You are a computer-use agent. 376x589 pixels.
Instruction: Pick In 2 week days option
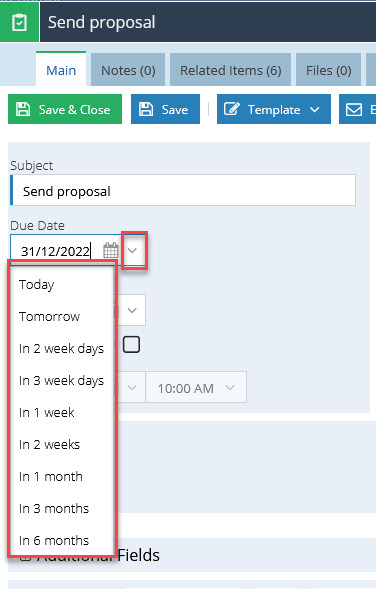pos(62,349)
